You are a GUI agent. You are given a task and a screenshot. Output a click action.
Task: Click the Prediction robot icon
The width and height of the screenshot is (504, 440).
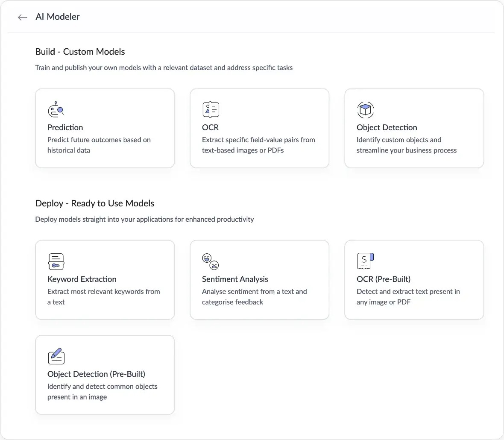click(56, 110)
